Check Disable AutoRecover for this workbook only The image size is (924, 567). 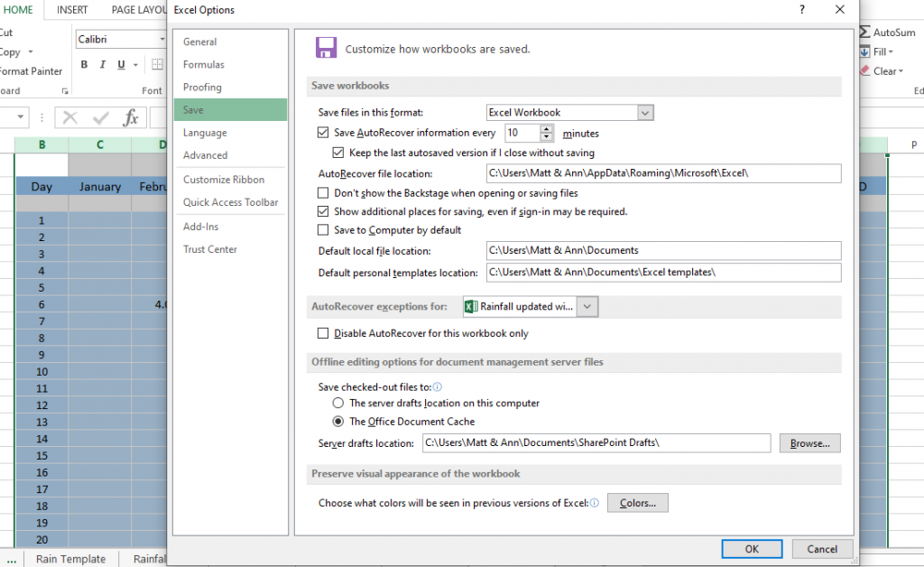click(x=323, y=333)
